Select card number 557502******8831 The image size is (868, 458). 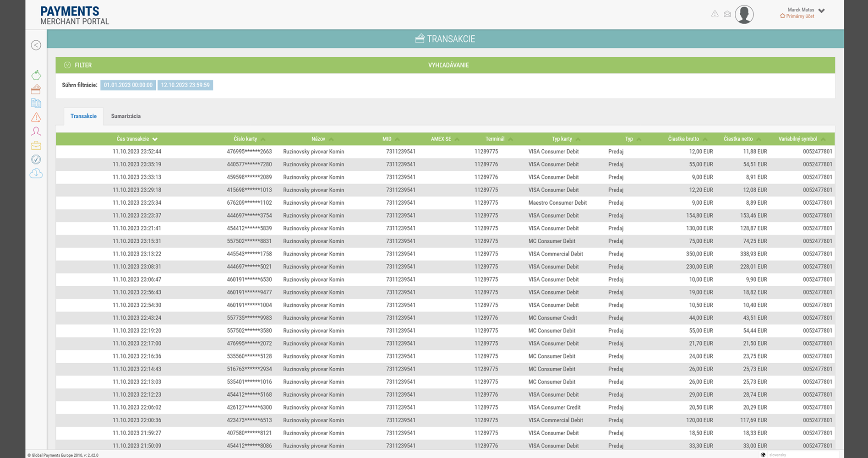point(249,241)
